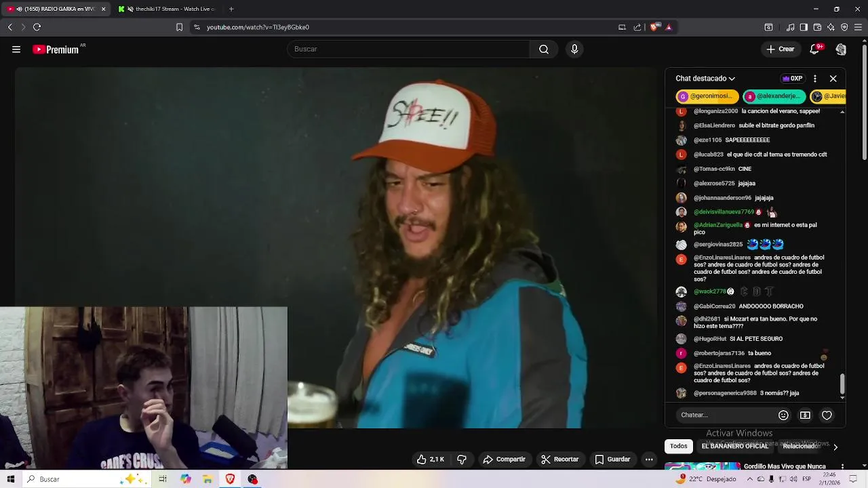Select the Todos filter chip
Screen dimensions: 868x488
click(679, 446)
